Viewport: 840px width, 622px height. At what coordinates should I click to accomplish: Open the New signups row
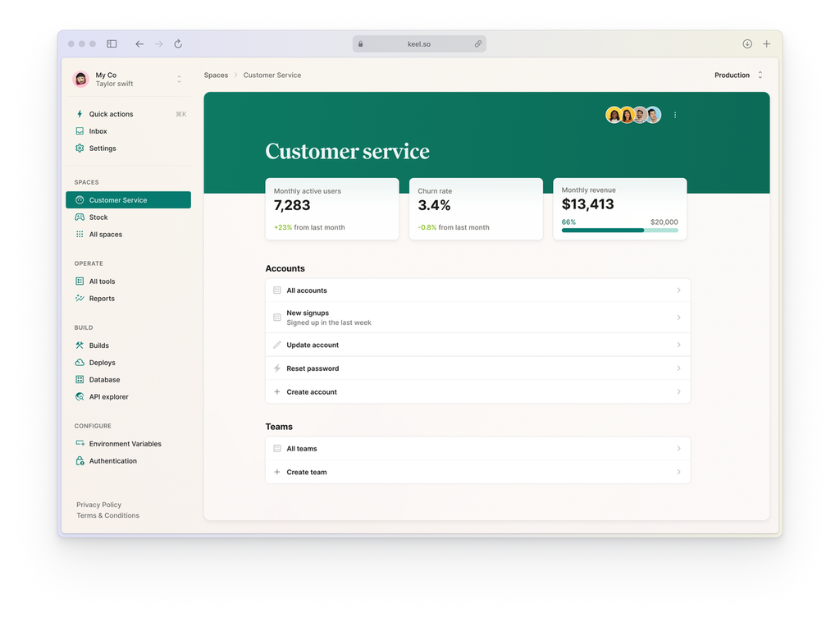point(478,318)
